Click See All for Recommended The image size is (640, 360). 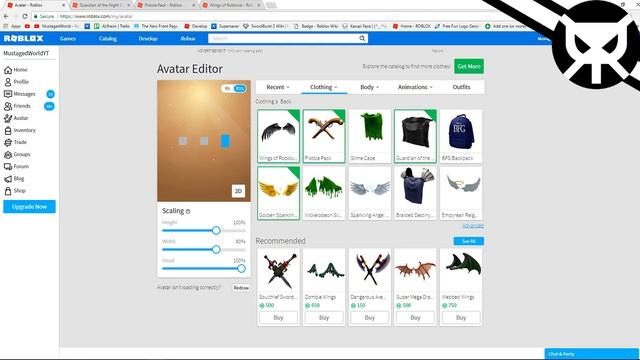469,241
